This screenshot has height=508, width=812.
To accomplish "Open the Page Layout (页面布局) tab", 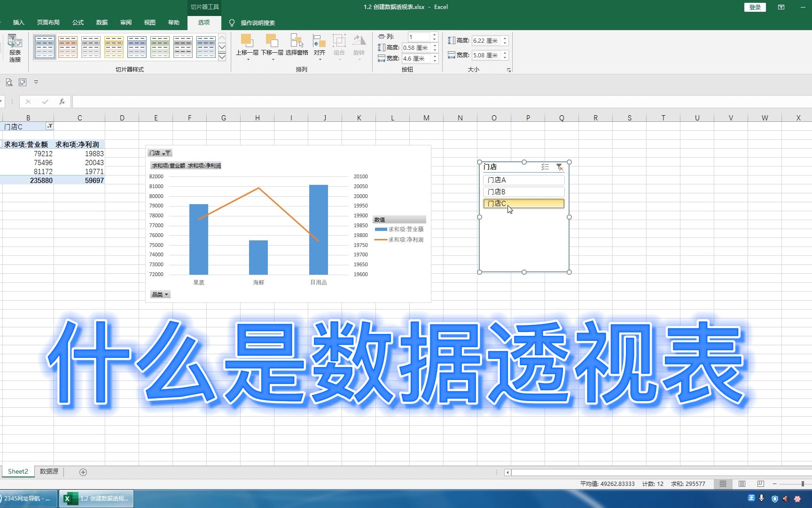I will [x=48, y=23].
